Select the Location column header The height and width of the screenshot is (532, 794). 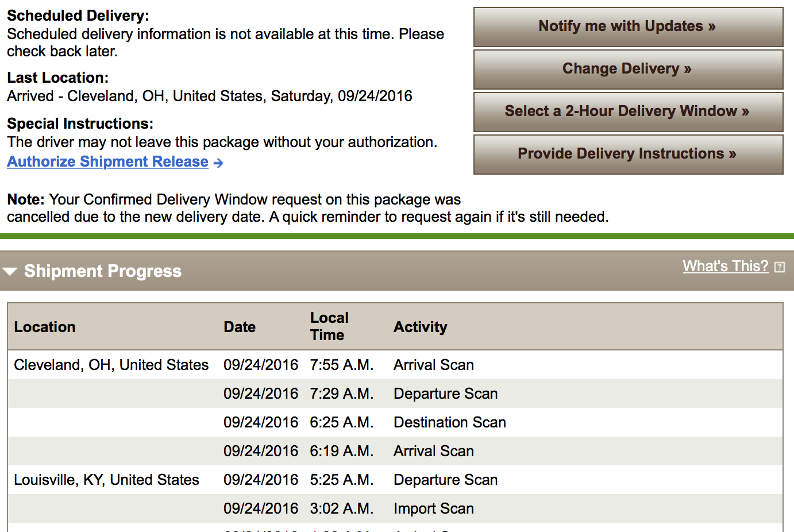click(x=45, y=327)
